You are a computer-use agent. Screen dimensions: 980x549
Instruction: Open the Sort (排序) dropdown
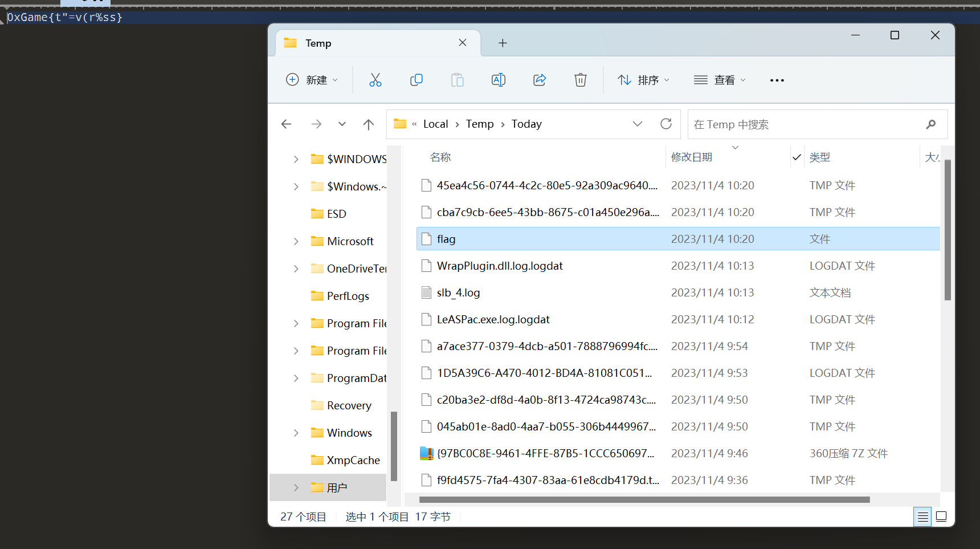644,80
